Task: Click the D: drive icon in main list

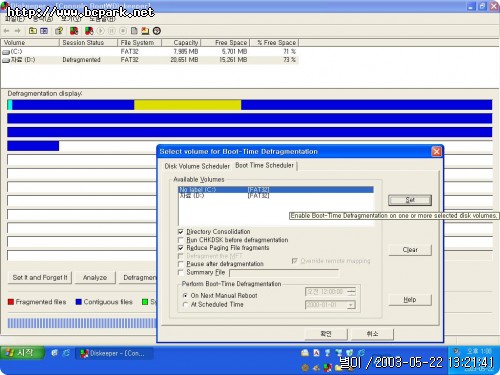Action: [6, 60]
